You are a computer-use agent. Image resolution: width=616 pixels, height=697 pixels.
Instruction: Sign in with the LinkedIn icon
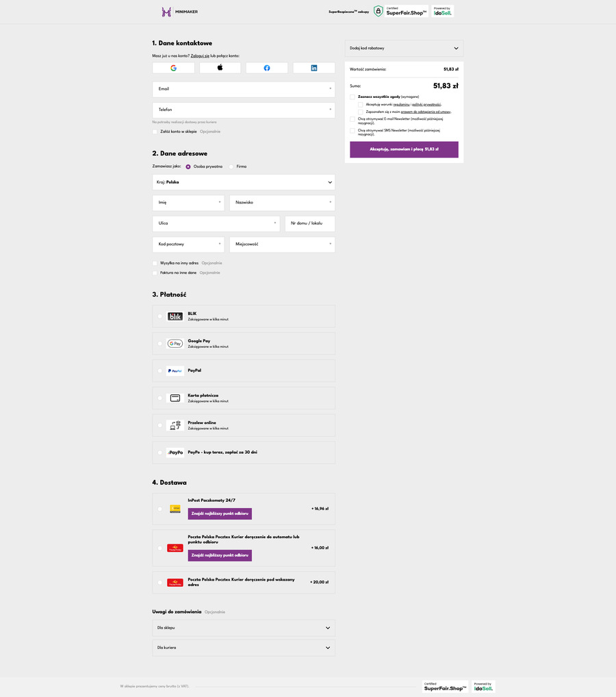pyautogui.click(x=314, y=68)
